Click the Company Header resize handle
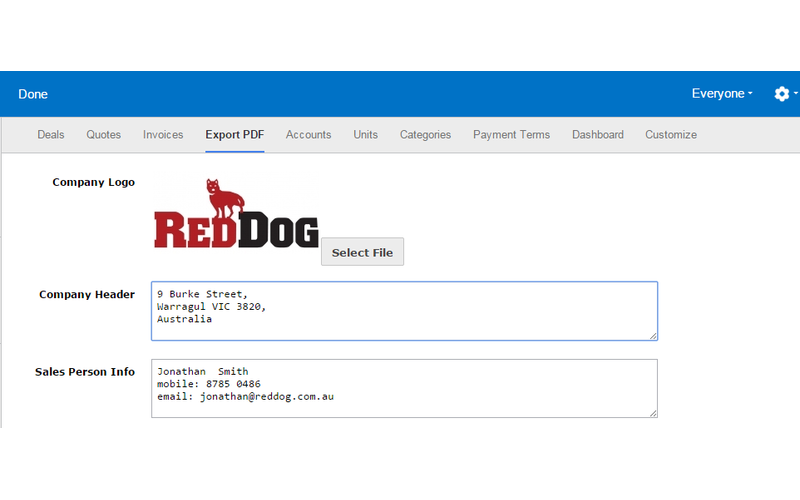The height and width of the screenshot is (500, 800). (x=653, y=335)
